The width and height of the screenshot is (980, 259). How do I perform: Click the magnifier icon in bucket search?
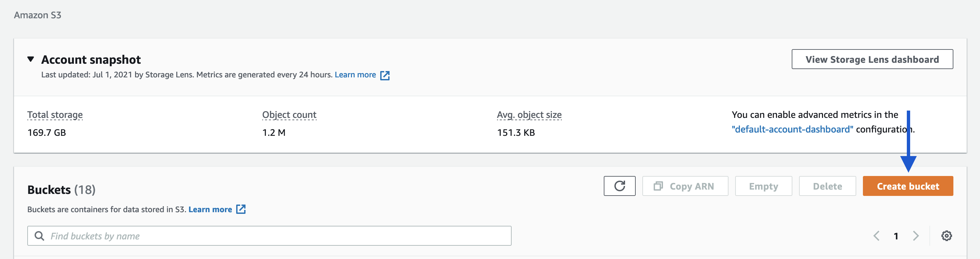coord(39,235)
